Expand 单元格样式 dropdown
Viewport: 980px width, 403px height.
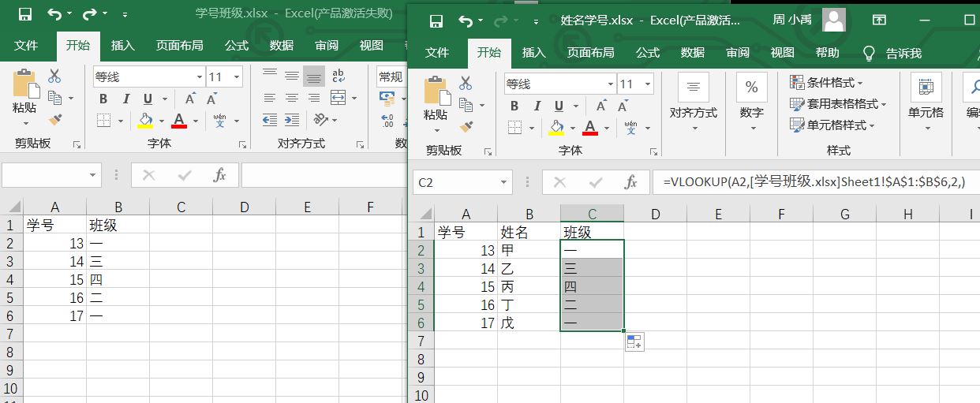[x=832, y=125]
